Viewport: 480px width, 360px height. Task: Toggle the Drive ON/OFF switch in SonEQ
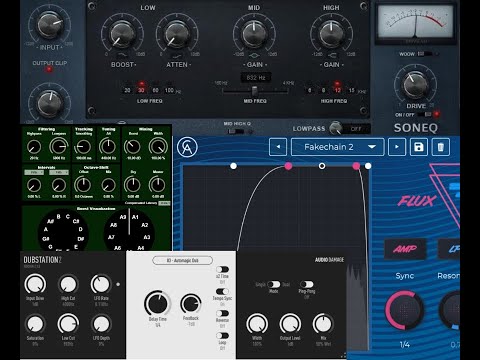pos(424,114)
